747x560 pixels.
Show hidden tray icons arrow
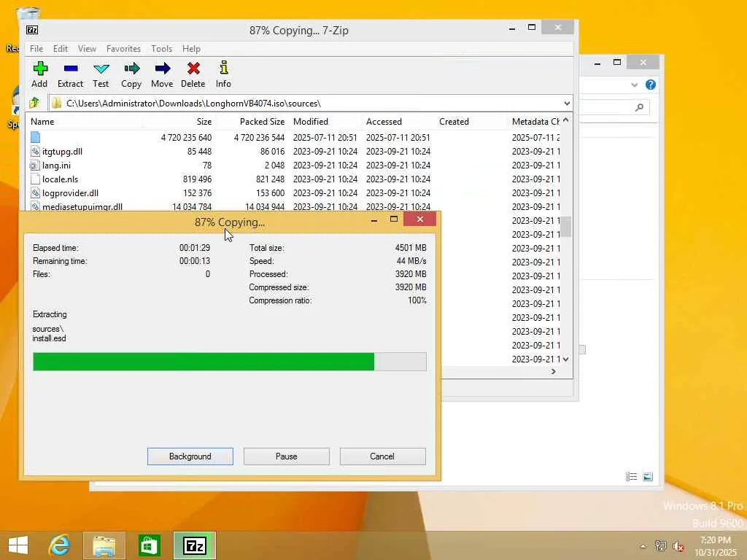[x=643, y=546]
